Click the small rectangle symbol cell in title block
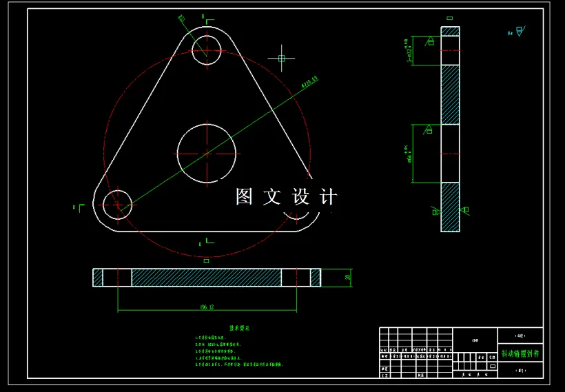This screenshot has width=565, height=392. (493, 366)
